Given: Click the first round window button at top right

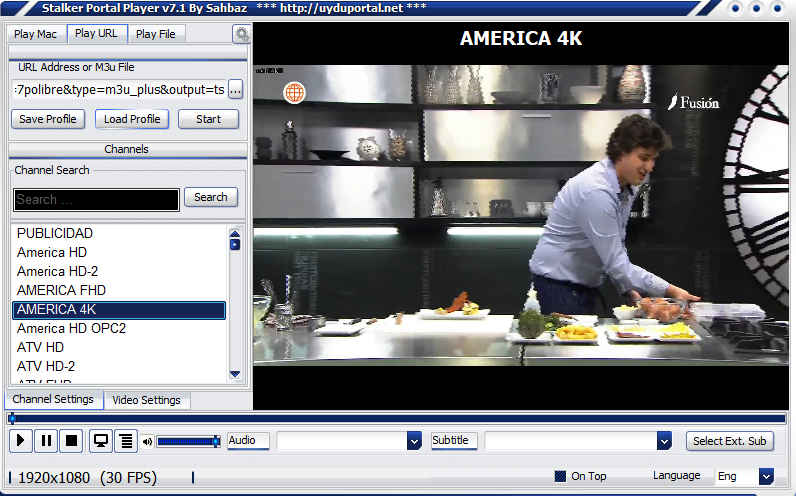Looking at the screenshot, I should point(735,9).
